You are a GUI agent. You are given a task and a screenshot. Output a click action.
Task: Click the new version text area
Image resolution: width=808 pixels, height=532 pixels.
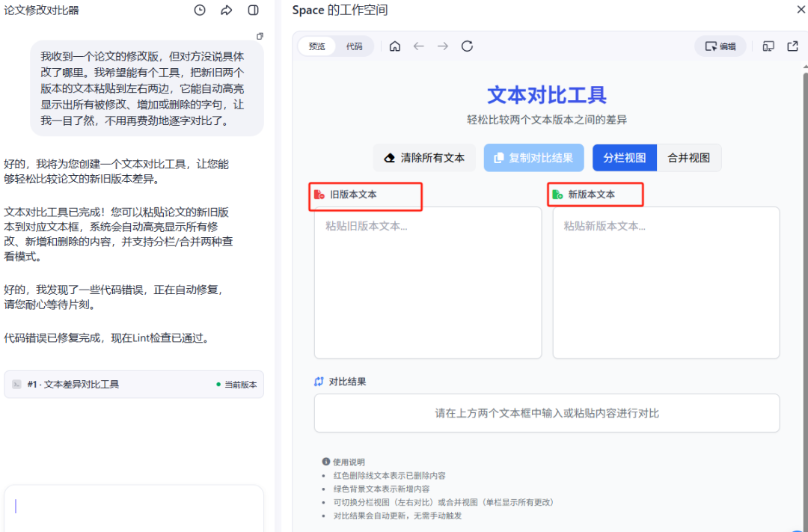(x=667, y=283)
